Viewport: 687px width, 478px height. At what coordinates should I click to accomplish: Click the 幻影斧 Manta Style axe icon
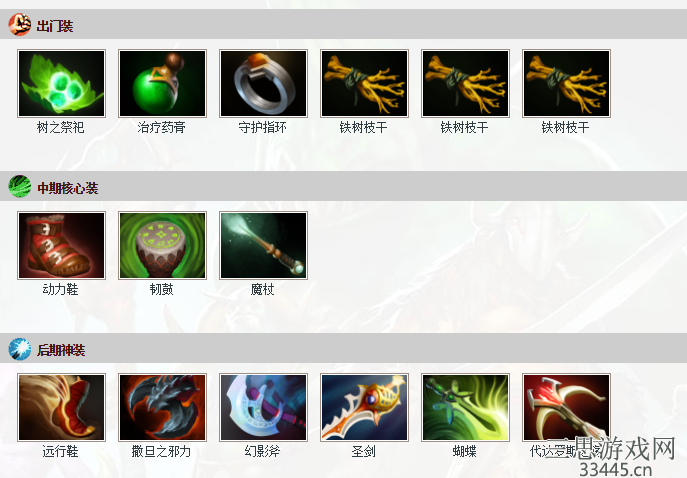point(263,407)
